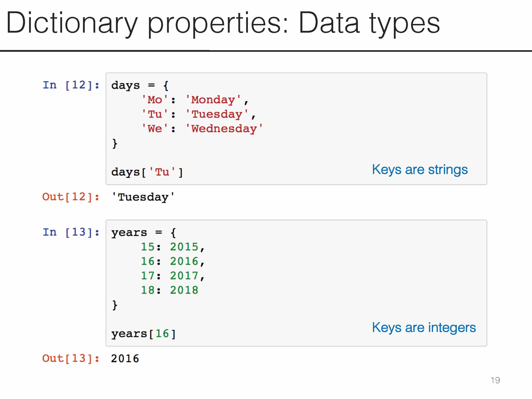Image resolution: width=532 pixels, height=399 pixels.
Task: Click the 'Wednesday' string in code
Action: (224, 129)
